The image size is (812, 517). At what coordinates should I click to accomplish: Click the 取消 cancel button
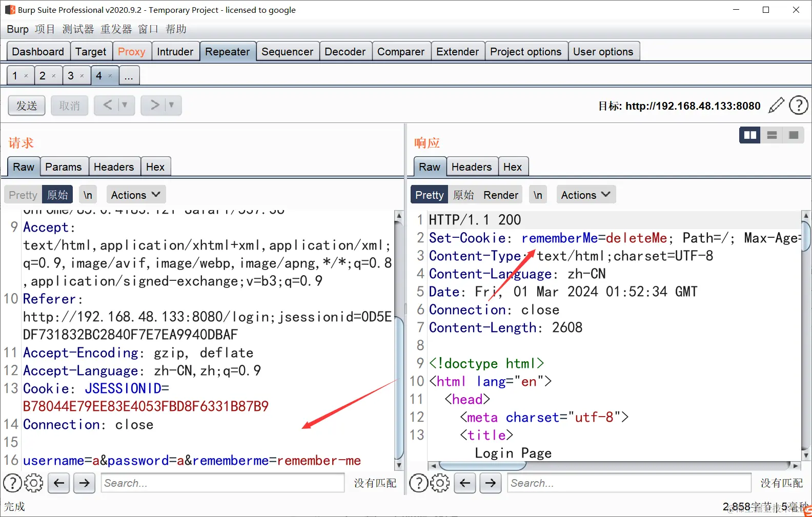(x=70, y=106)
